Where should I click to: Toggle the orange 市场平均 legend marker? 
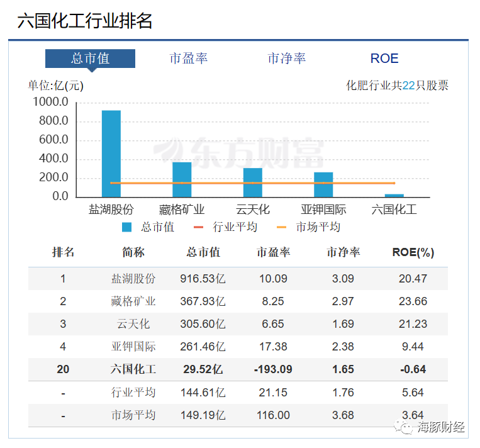pos(281,227)
